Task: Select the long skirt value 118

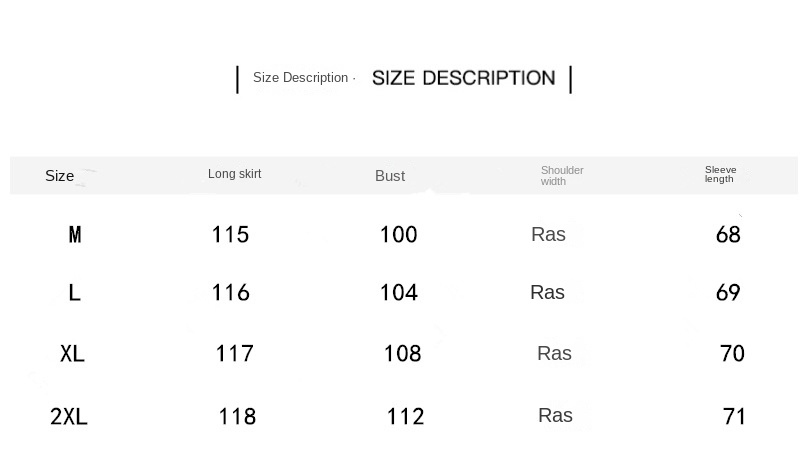Action: [x=237, y=417]
